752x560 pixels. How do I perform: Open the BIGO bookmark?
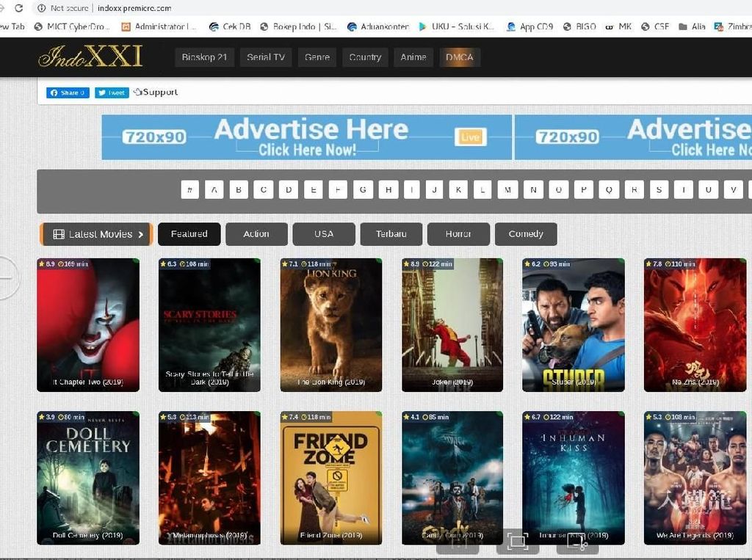click(579, 27)
